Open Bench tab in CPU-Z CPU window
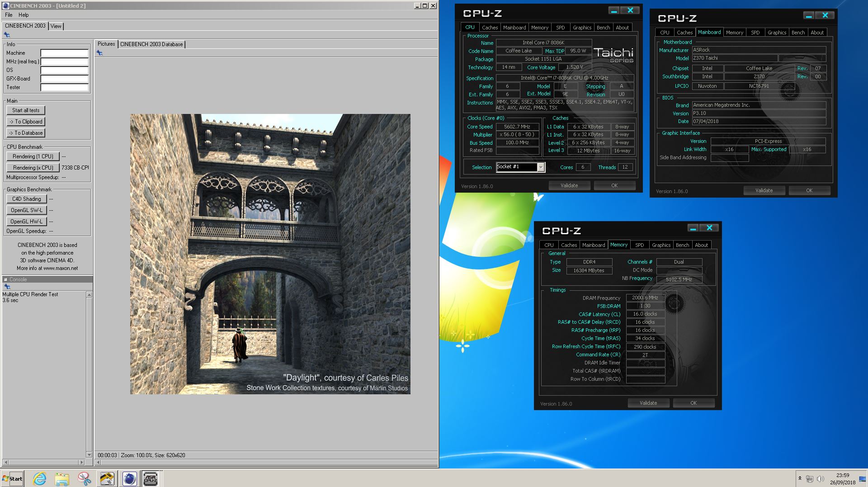 coord(603,28)
